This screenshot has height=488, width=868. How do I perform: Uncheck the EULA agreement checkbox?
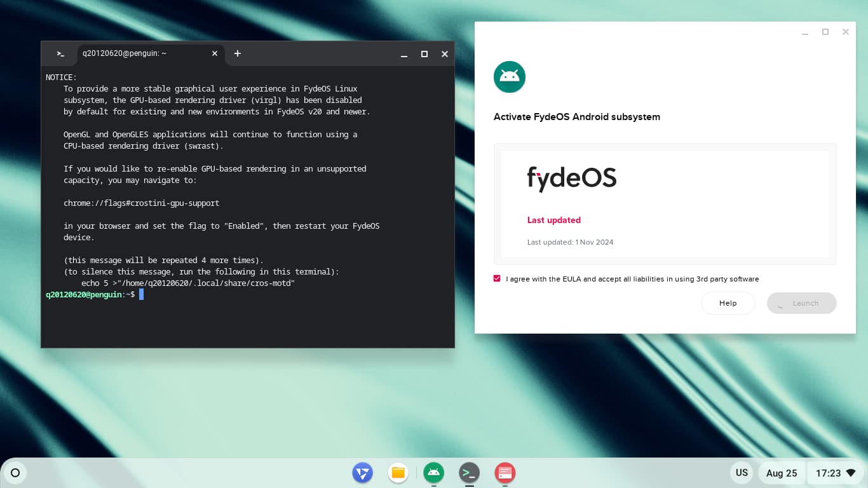pyautogui.click(x=497, y=278)
